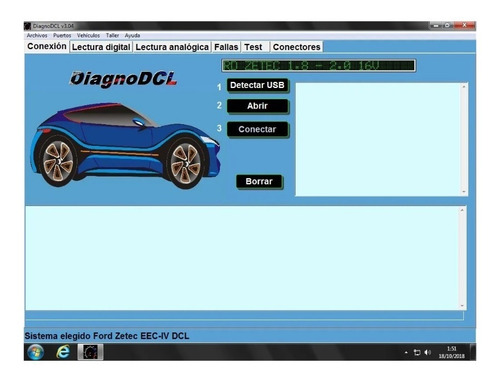Switch to the Fallas tab
The width and height of the screenshot is (500, 382).
[226, 47]
